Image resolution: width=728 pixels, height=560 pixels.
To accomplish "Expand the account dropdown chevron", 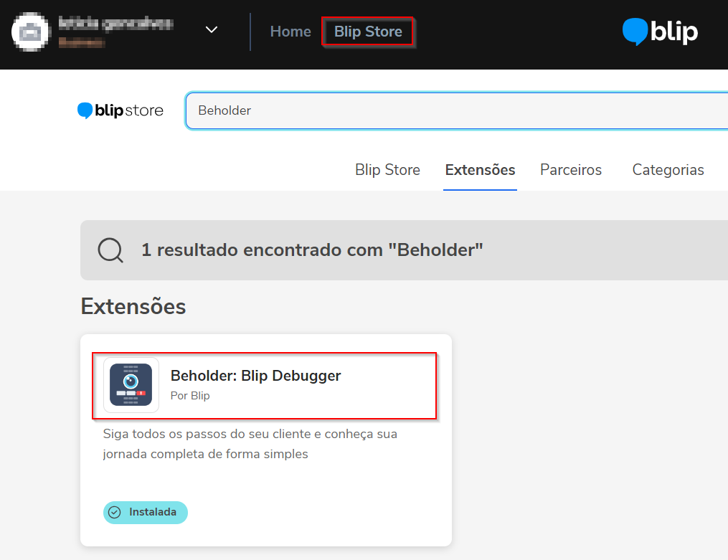I will [x=212, y=30].
